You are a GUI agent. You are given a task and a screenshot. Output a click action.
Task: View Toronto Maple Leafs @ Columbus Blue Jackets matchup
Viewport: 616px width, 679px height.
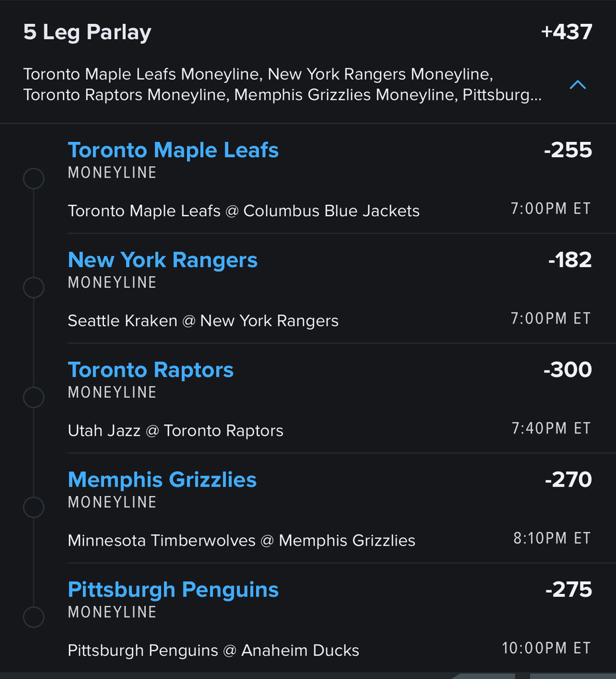243,211
